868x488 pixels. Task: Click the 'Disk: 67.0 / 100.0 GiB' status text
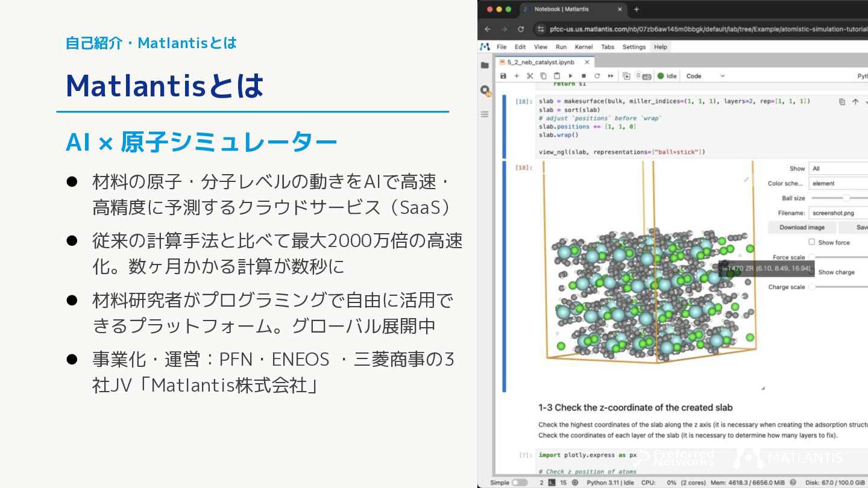pyautogui.click(x=835, y=483)
